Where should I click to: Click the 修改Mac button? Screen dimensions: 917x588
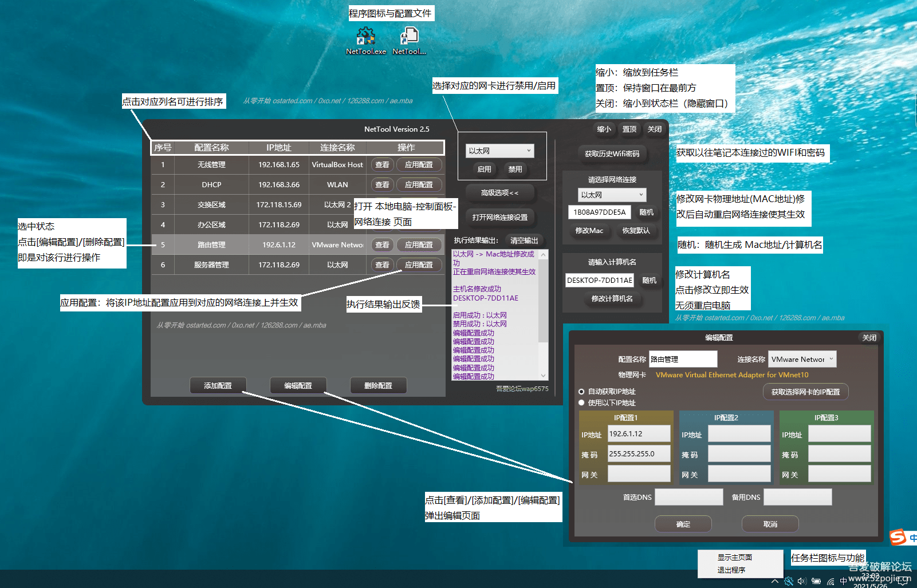tap(589, 231)
